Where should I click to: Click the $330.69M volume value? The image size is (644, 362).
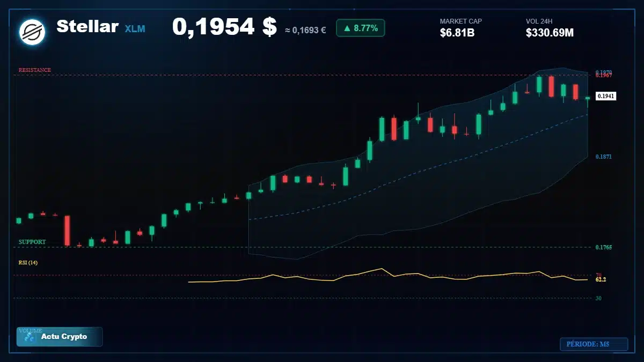coord(550,33)
